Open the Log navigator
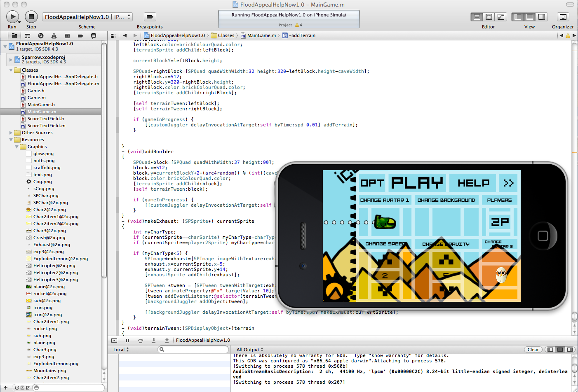This screenshot has width=578, height=392. (x=93, y=35)
